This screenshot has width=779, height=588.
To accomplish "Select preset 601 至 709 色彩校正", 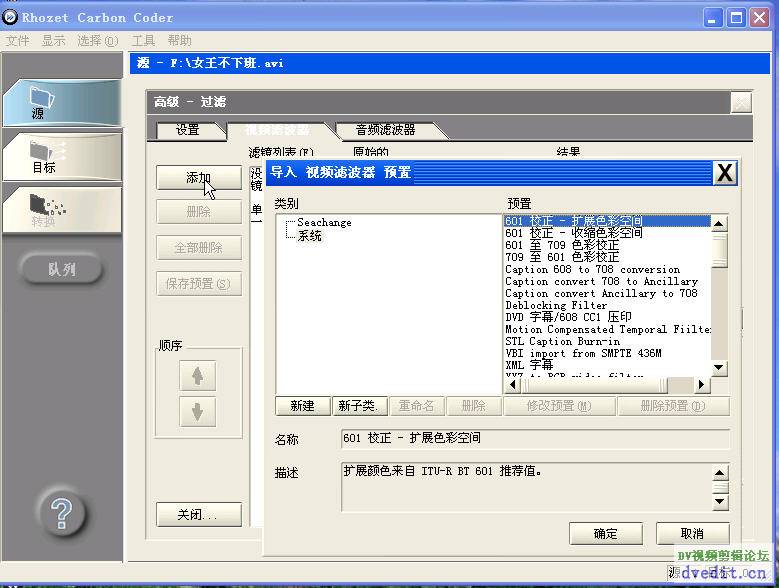I will point(607,245).
